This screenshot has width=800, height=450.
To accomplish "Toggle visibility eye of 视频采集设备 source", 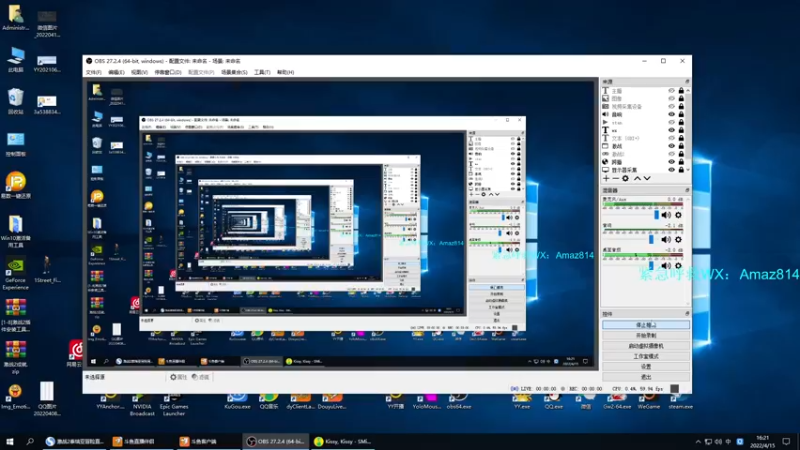I will pos(671,107).
